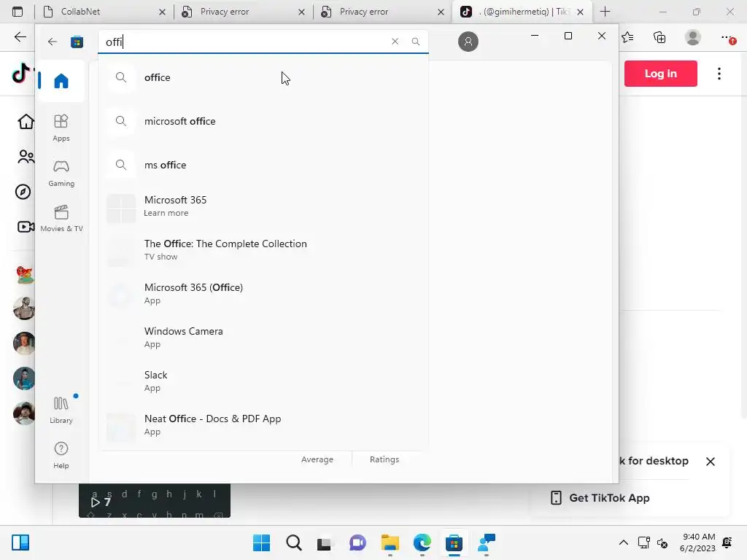
Task: Click the Microsoft Store logo icon
Action: [x=77, y=42]
